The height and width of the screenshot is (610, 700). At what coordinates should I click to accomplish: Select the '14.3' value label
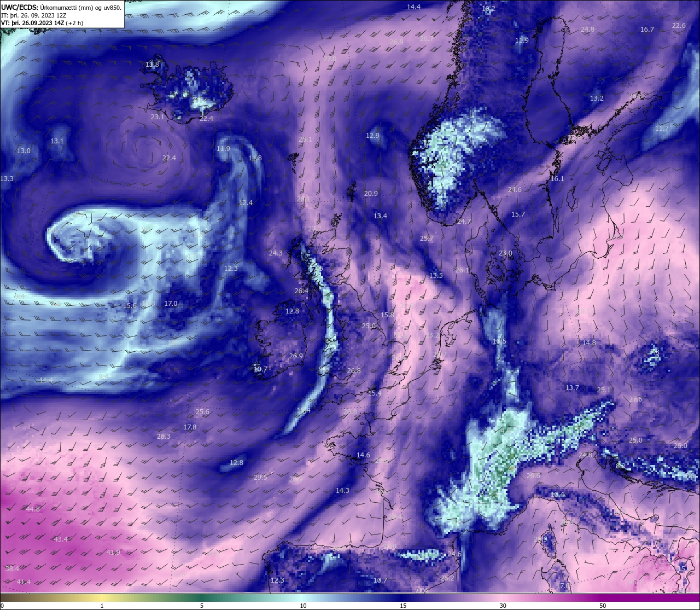click(x=342, y=491)
